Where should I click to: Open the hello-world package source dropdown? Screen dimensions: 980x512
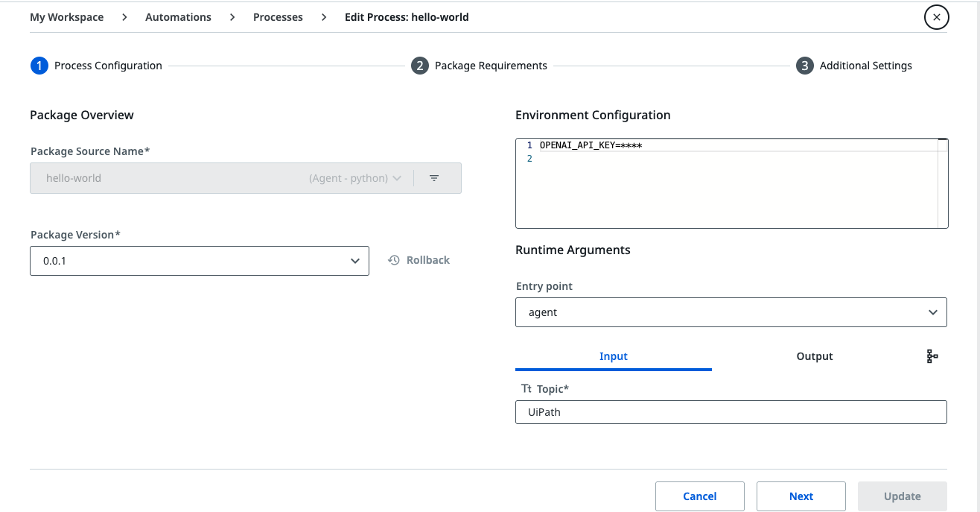click(222, 178)
